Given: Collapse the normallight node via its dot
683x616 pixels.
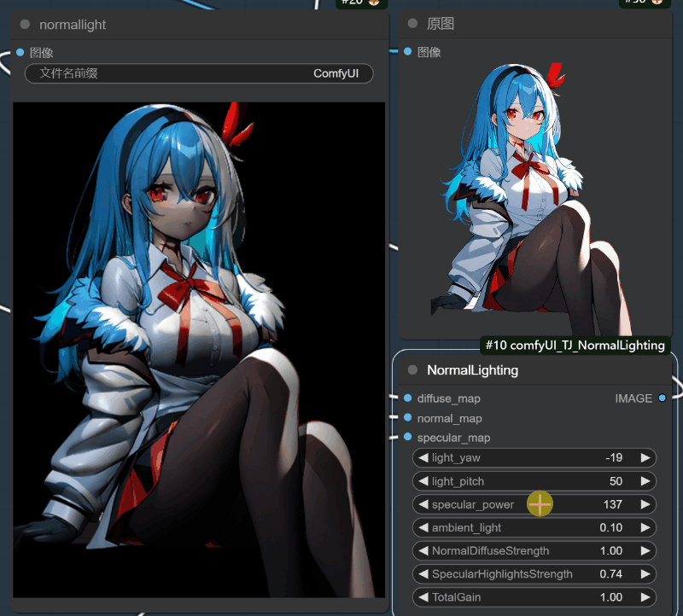Looking at the screenshot, I should pyautogui.click(x=25, y=25).
